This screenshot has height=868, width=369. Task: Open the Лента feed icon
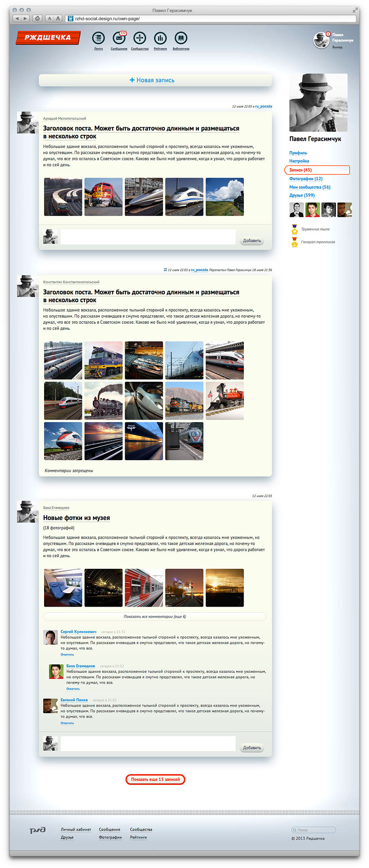pyautogui.click(x=98, y=39)
